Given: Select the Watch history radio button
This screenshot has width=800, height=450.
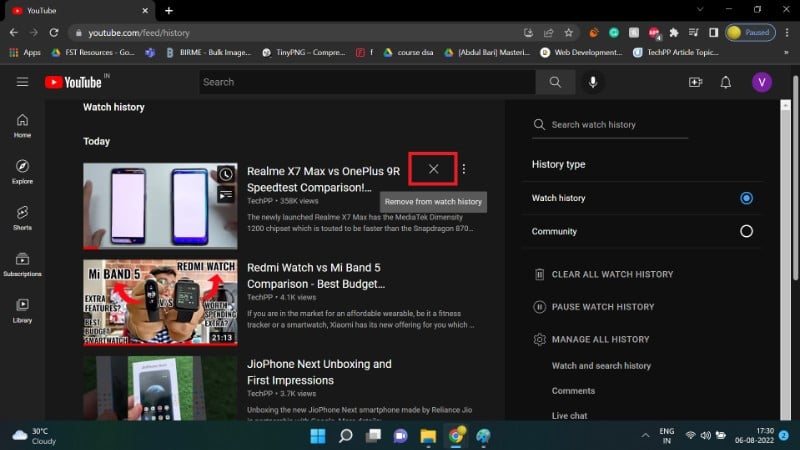Looking at the screenshot, I should point(746,198).
